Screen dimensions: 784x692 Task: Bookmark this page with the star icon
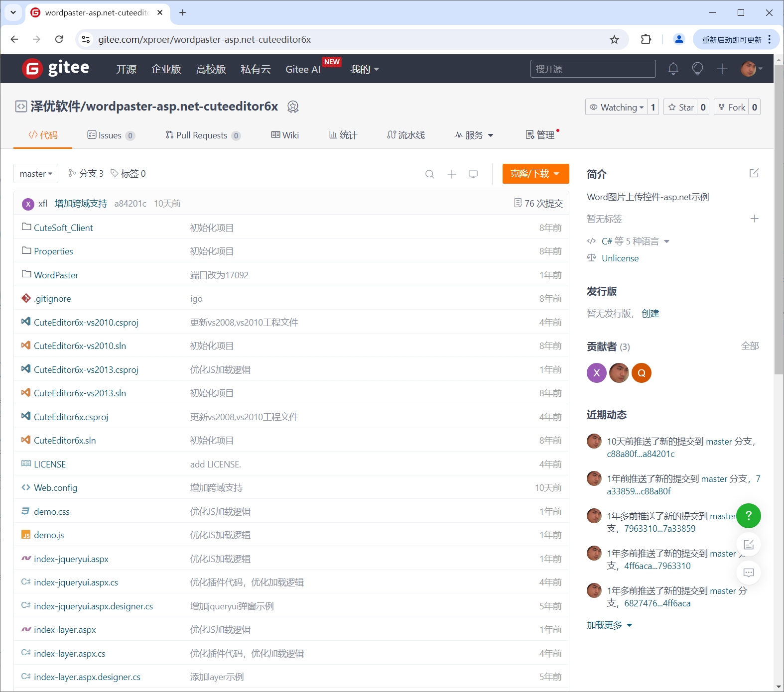[x=614, y=40]
